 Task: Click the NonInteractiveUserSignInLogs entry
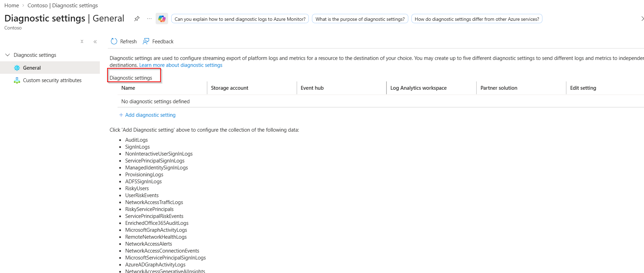point(159,154)
